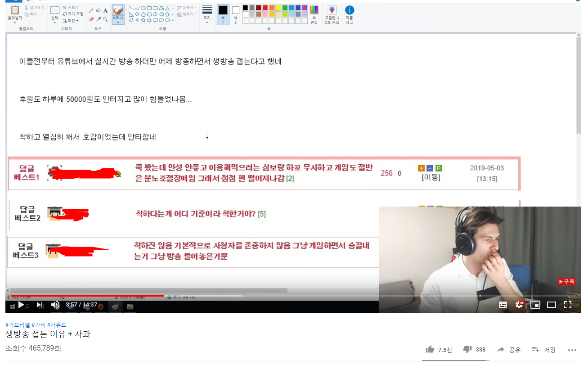Click view count 조회수 465,789회

tap(33, 348)
